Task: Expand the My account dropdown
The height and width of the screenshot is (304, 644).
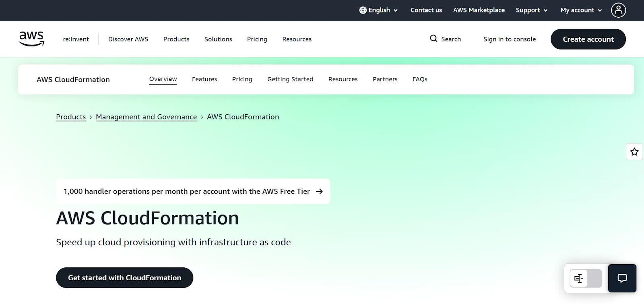Action: click(581, 10)
